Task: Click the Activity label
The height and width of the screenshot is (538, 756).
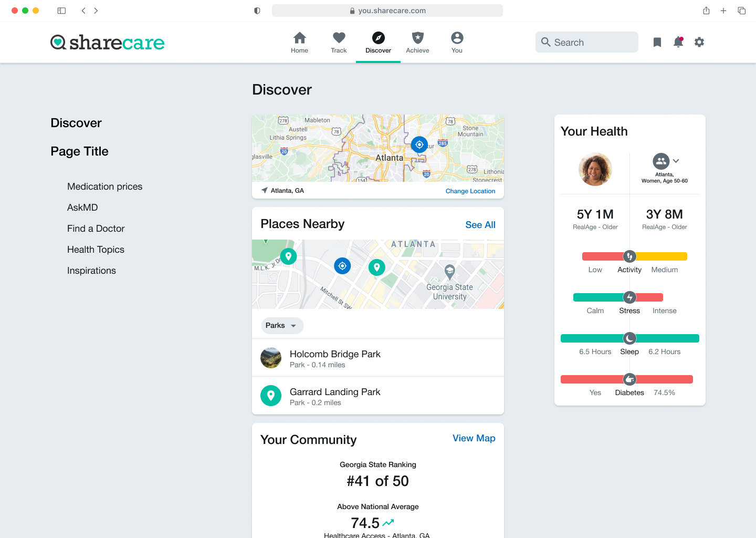Action: coord(629,270)
